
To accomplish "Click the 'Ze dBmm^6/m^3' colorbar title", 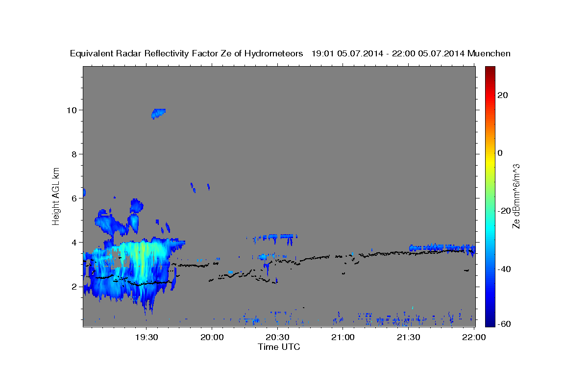I will (x=516, y=196).
